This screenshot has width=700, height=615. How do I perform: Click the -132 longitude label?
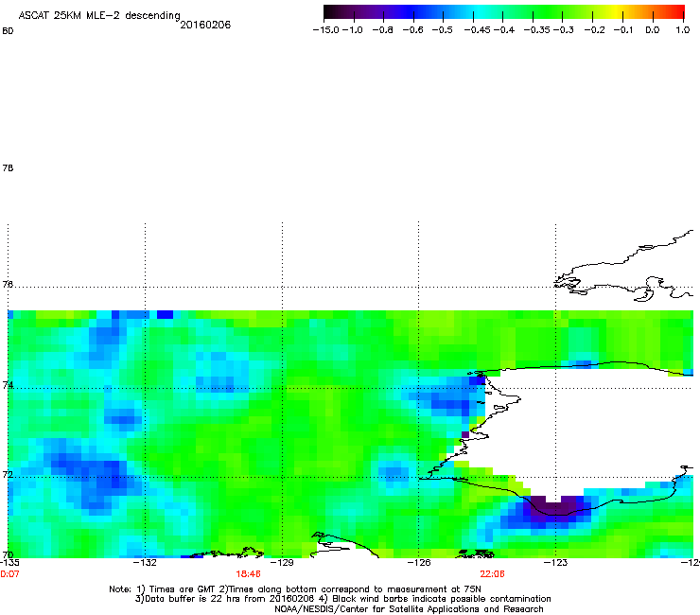(145, 562)
